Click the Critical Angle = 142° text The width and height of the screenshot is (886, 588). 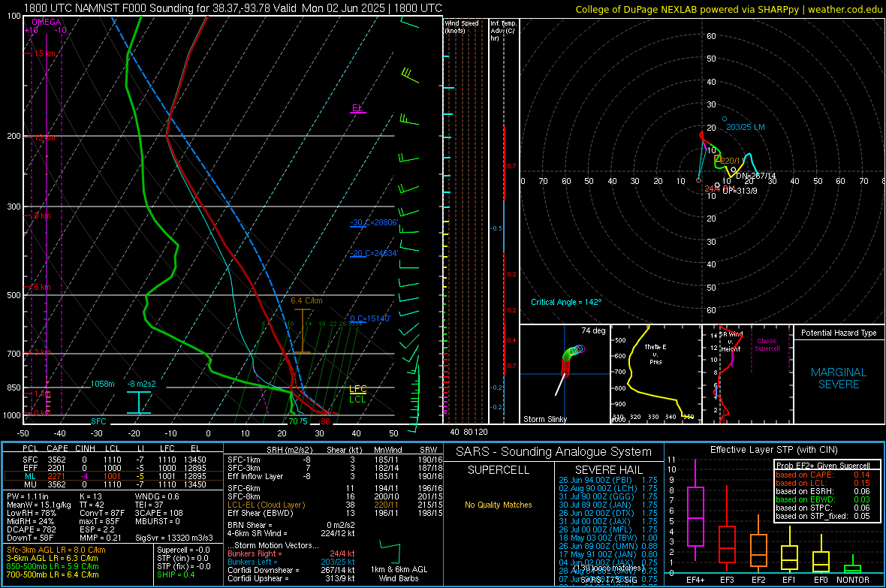(566, 302)
